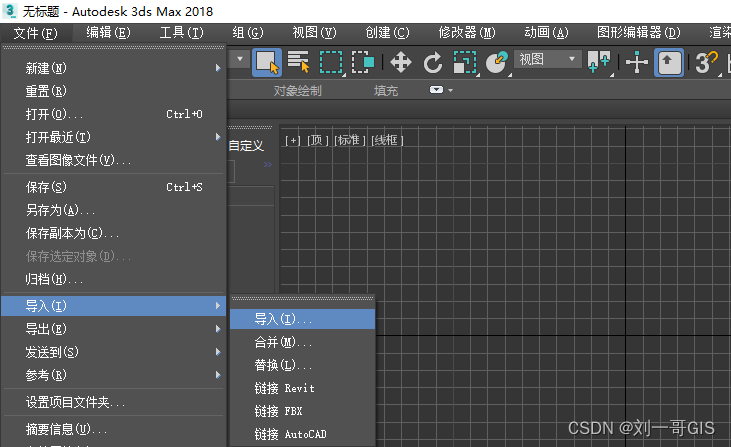Click highlighted 导入(I) parent menu item
731x447 pixels.
114,306
